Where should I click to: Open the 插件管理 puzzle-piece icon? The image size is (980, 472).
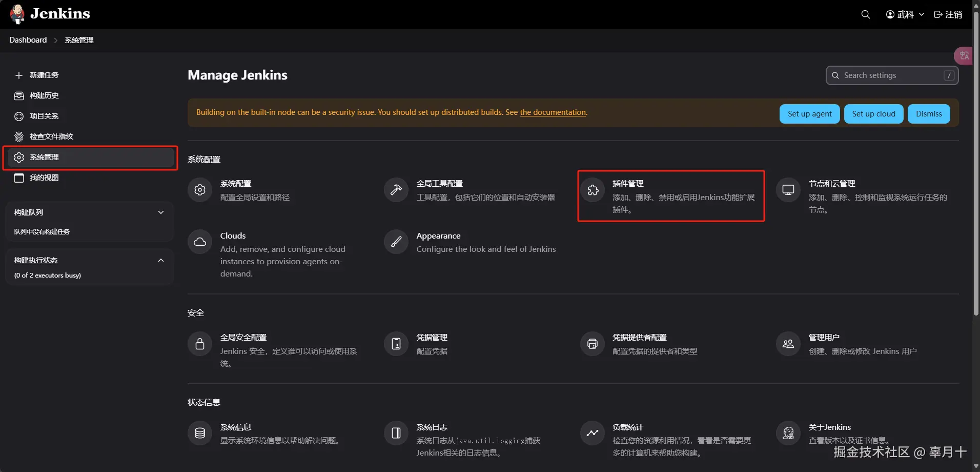(593, 190)
